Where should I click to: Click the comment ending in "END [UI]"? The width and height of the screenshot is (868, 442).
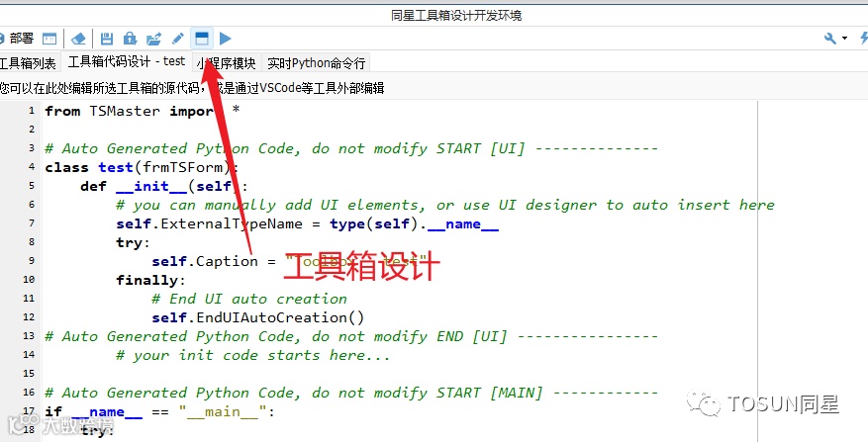351,336
